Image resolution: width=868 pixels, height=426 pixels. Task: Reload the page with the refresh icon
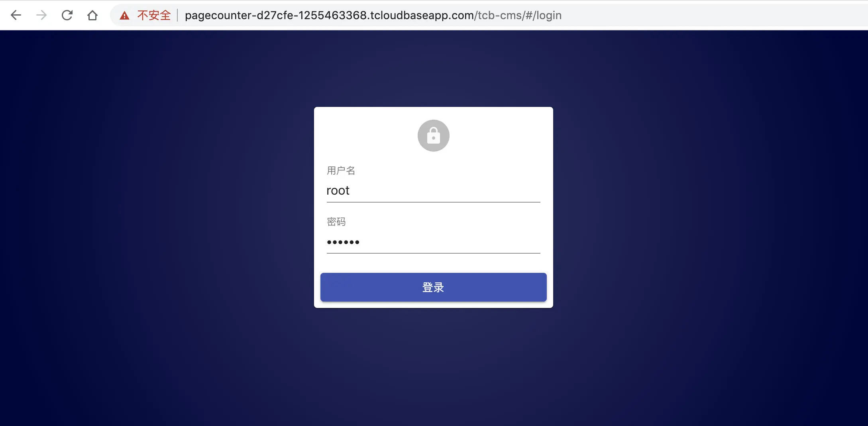[67, 15]
